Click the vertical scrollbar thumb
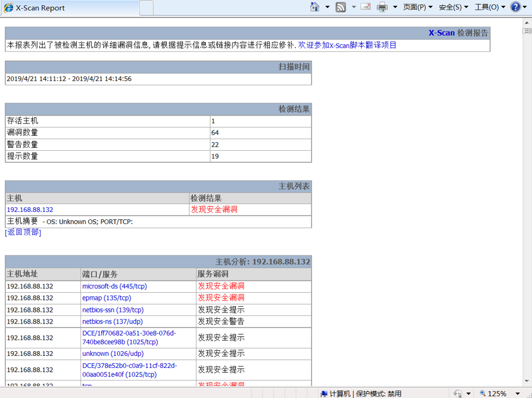This screenshot has width=532, height=398. pos(527,31)
